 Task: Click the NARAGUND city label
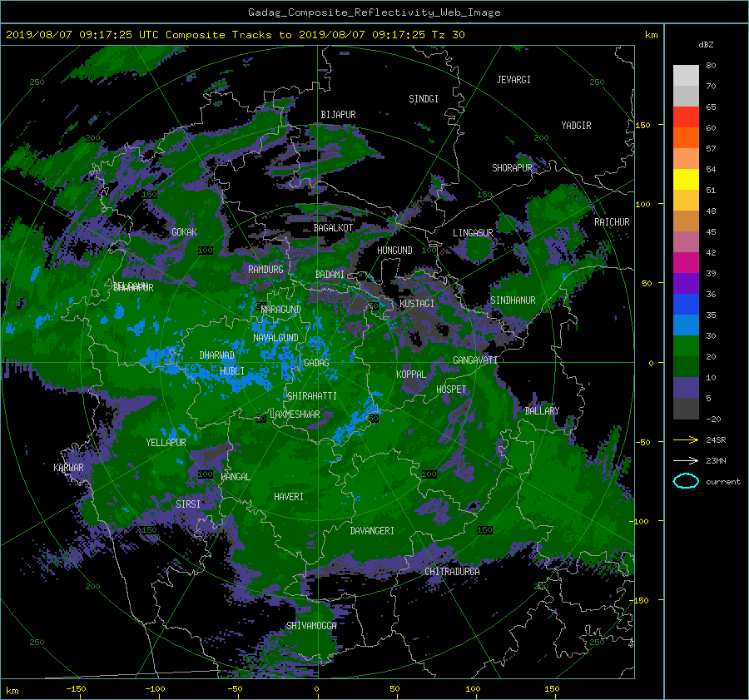click(x=281, y=310)
